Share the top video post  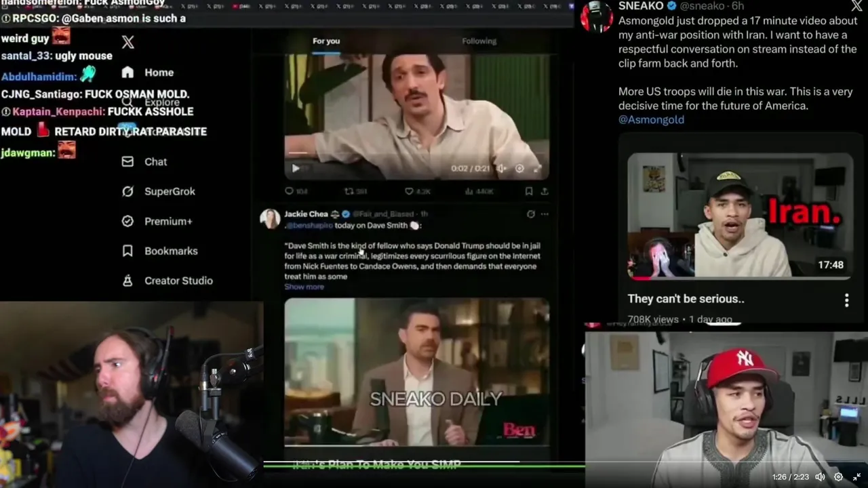[x=545, y=192]
